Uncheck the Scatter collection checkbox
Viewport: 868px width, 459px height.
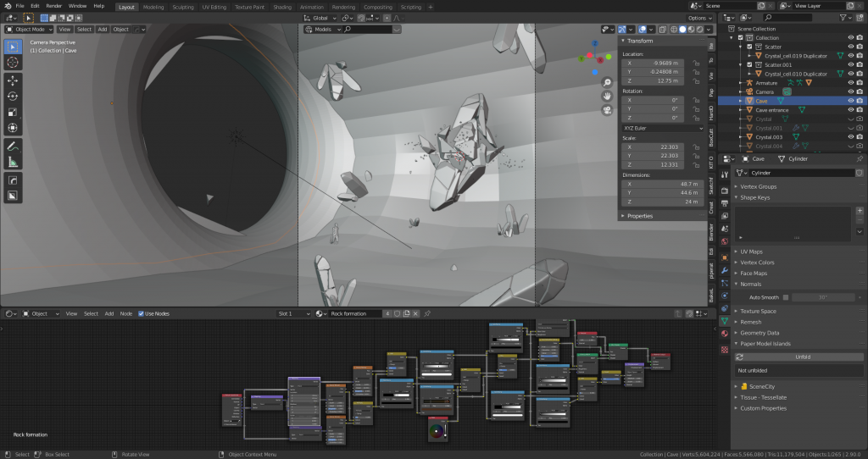tap(750, 47)
